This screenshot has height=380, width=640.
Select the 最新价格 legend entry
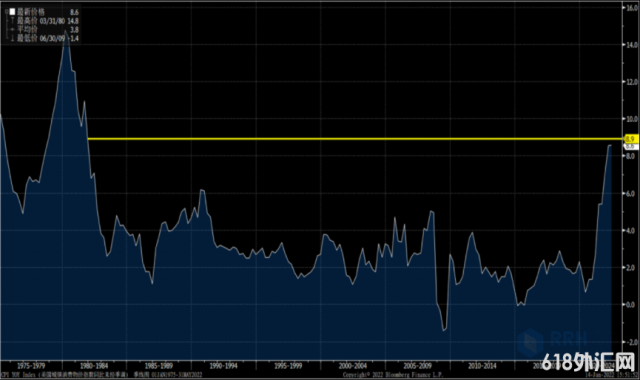coord(31,12)
